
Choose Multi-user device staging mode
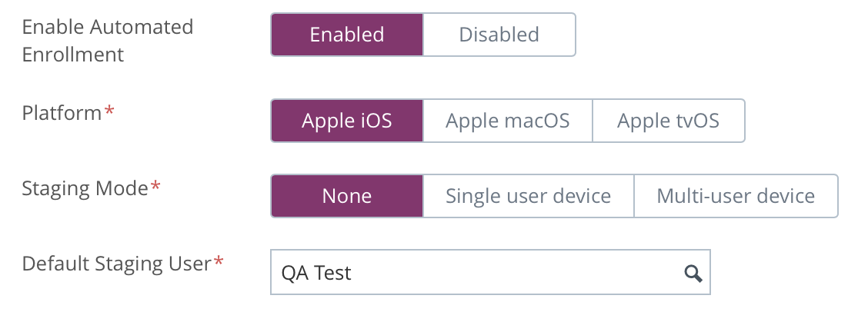coord(736,196)
